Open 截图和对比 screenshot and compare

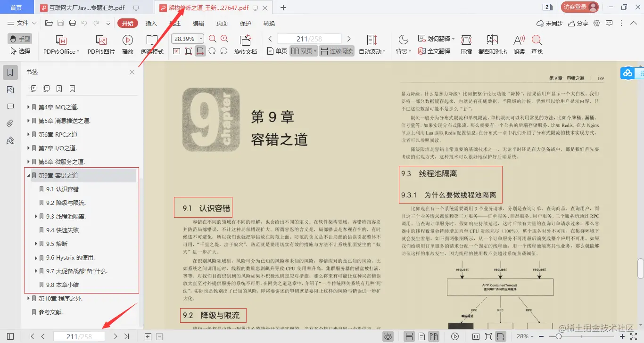pyautogui.click(x=492, y=44)
